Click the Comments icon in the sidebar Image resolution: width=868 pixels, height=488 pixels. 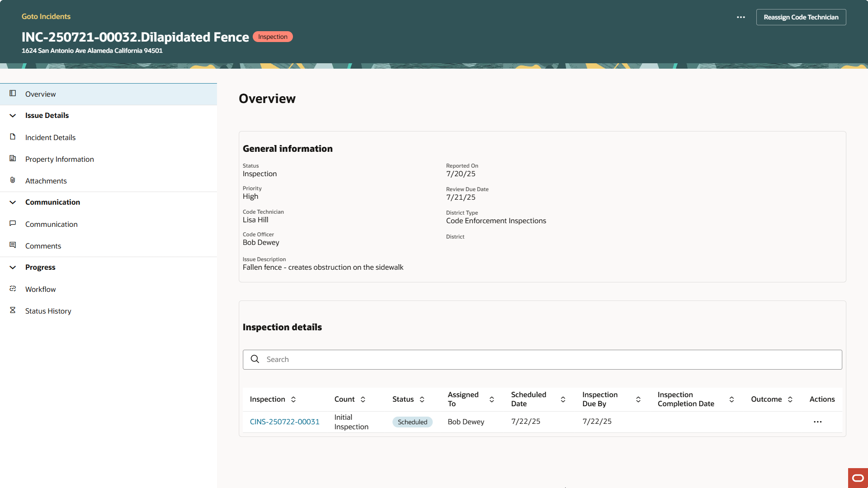pos(13,245)
